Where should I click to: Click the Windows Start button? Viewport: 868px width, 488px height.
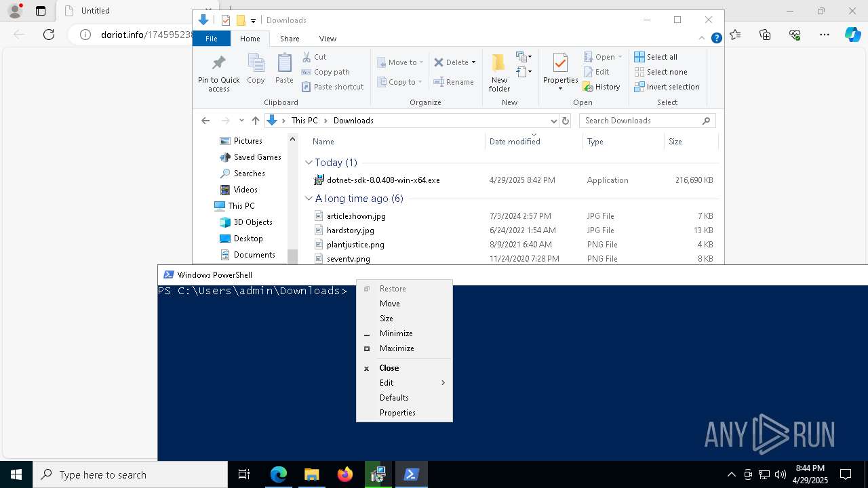click(16, 474)
